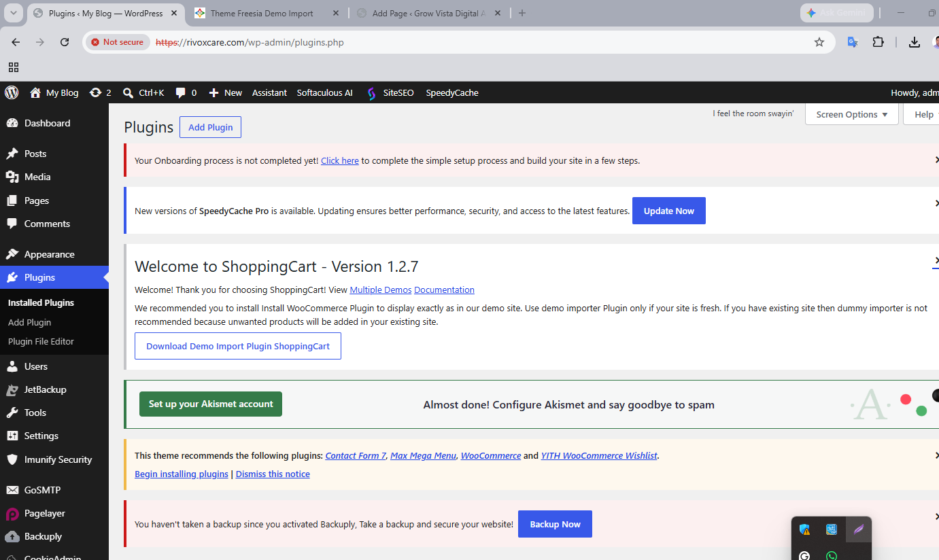Viewport: 939px width, 560px height.
Task: Open YITH WooCommerce Wishlist link
Action: pyautogui.click(x=599, y=456)
